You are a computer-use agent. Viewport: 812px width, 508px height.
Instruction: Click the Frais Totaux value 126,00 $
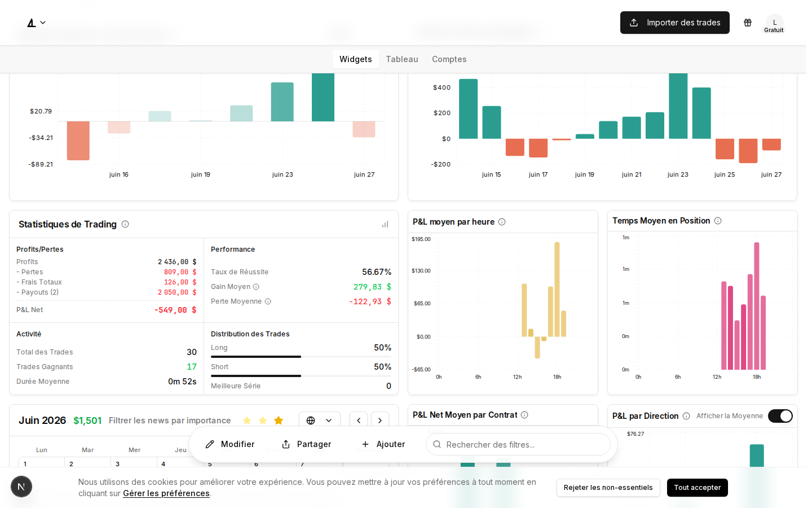click(180, 282)
